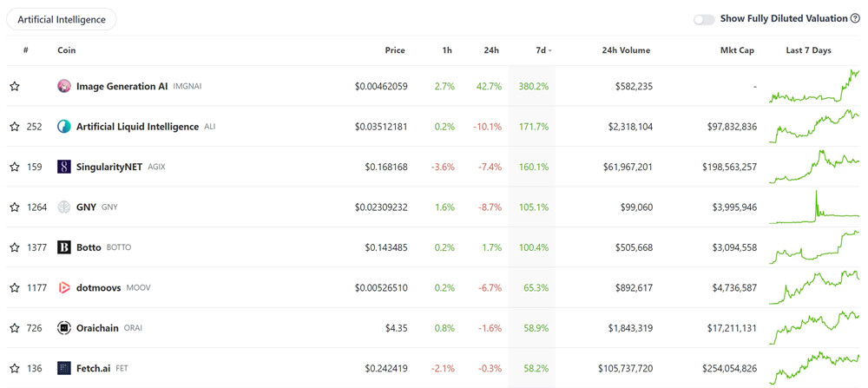
Task: Click the SingularityNET coin logo
Action: (x=64, y=167)
